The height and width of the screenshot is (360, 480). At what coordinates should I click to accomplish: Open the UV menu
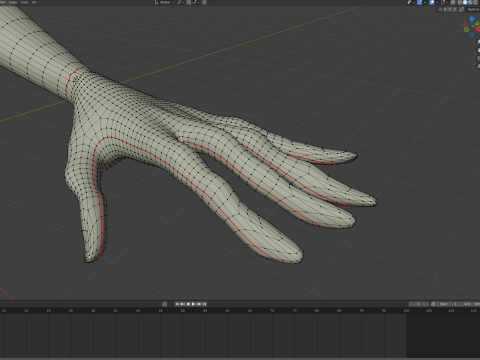coord(34,2)
